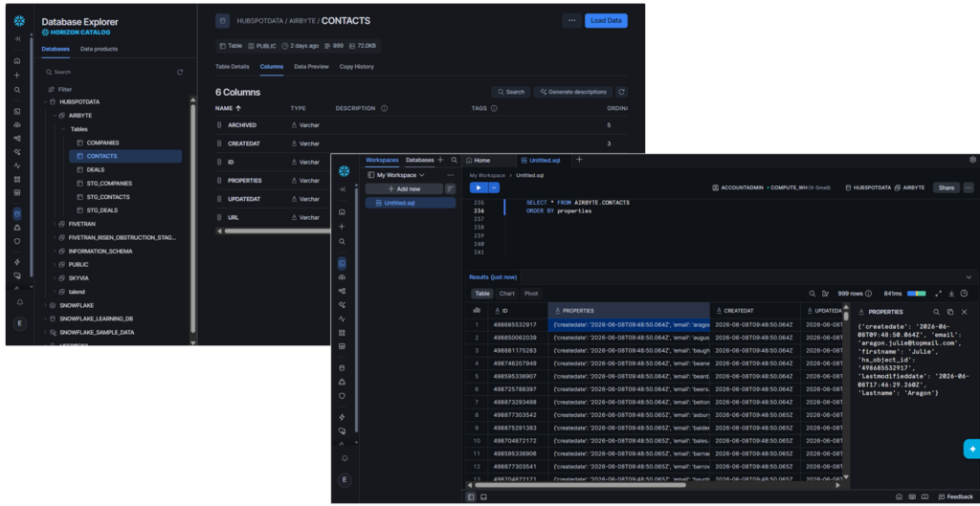Expand the SNOWFLAKE_LEARNING_DB database
Image resolution: width=980 pixels, height=506 pixels.
tap(45, 319)
